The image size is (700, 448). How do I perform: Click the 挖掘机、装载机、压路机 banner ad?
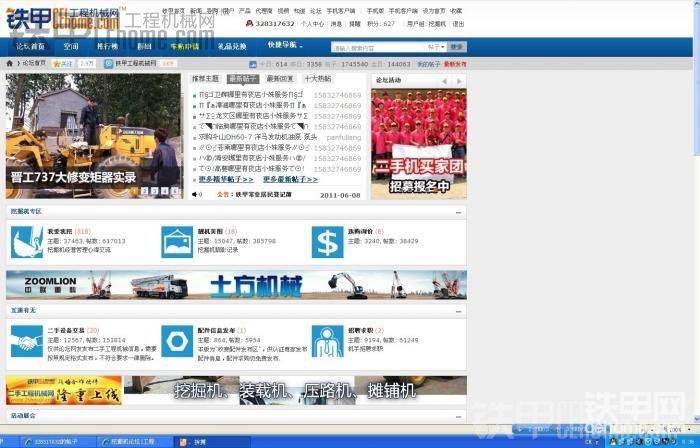[295, 390]
